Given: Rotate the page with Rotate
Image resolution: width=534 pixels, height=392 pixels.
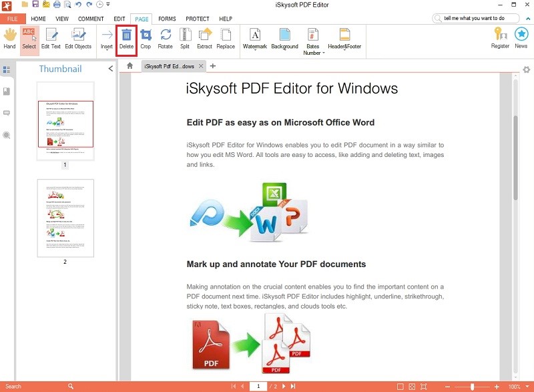Looking at the screenshot, I should (x=166, y=39).
